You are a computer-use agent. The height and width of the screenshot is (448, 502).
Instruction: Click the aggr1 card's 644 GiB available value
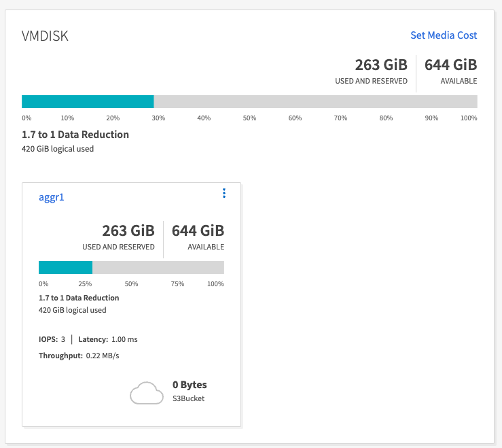tap(198, 230)
